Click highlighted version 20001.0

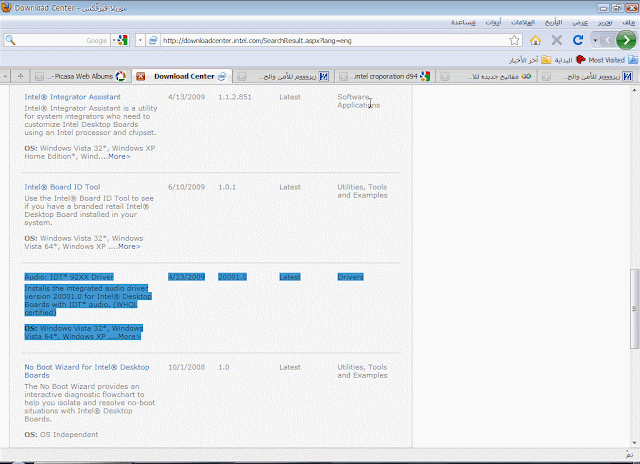click(232, 277)
